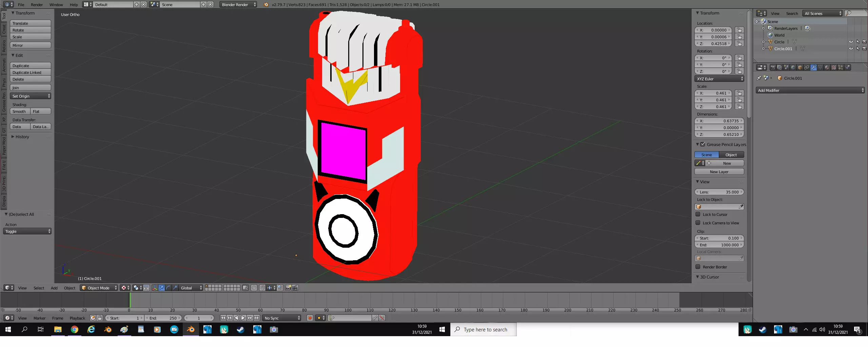Expand the Circle.001 tree item

tap(764, 49)
